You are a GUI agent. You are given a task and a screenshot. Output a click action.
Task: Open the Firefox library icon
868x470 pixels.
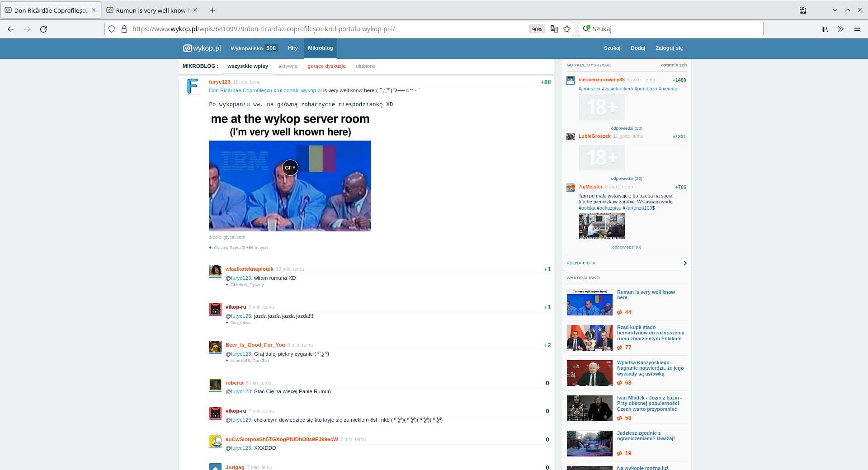tap(825, 29)
